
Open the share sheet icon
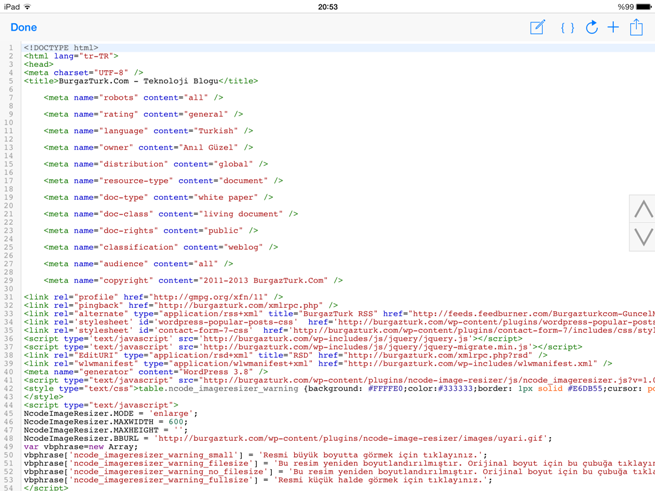click(x=636, y=27)
